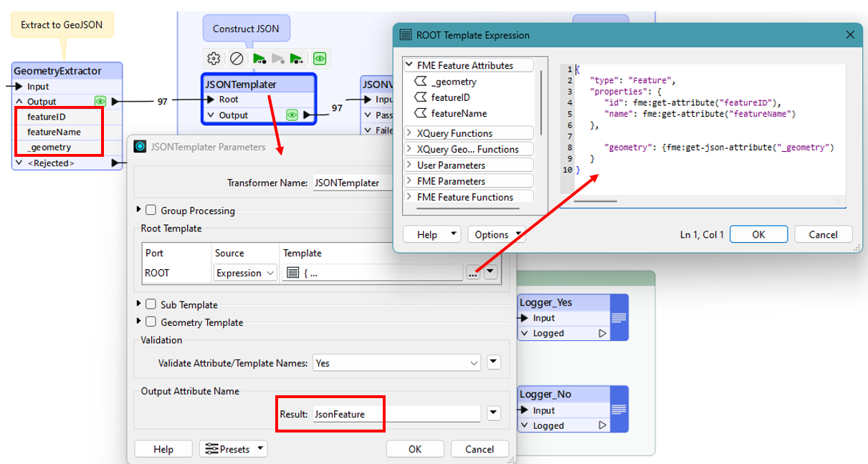The image size is (868, 464).
Task: Expand the Group Processing disclosure triangle
Action: pos(138,211)
